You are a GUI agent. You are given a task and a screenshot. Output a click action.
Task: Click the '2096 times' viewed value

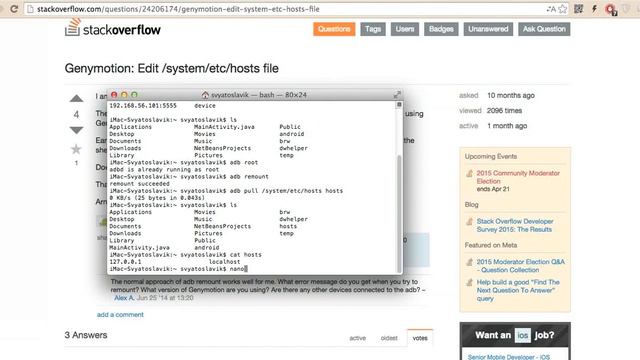[504, 111]
